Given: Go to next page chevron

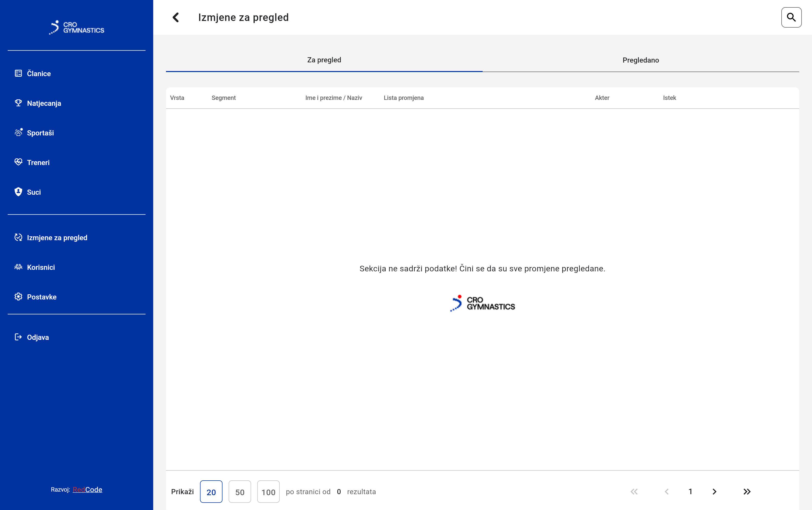Looking at the screenshot, I should click(x=714, y=491).
